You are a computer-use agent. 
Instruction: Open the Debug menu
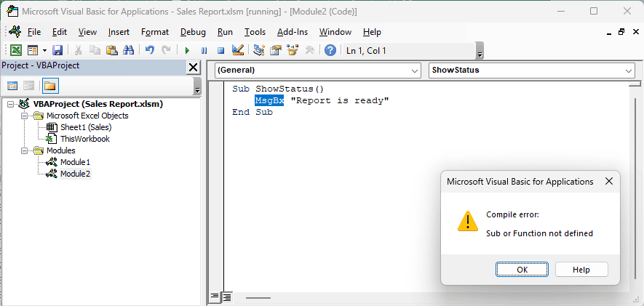click(x=193, y=32)
